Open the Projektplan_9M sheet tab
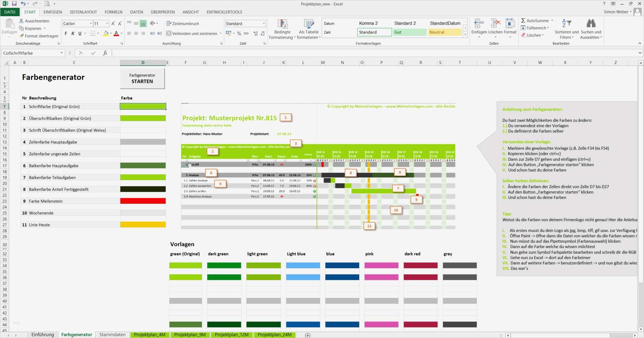This screenshot has height=338, width=644. point(190,335)
